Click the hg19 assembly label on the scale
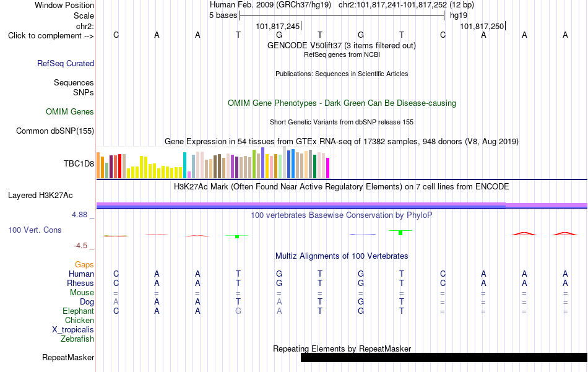The width and height of the screenshot is (588, 372). tap(459, 15)
